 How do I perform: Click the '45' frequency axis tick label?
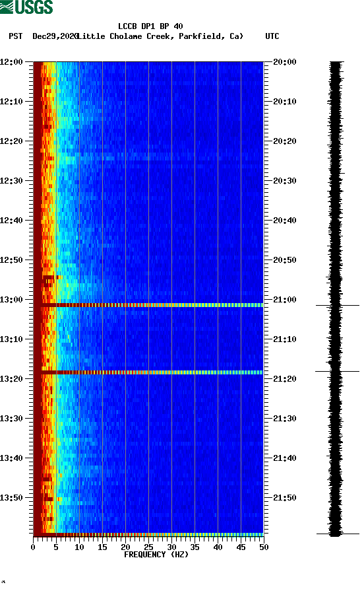[x=241, y=547]
